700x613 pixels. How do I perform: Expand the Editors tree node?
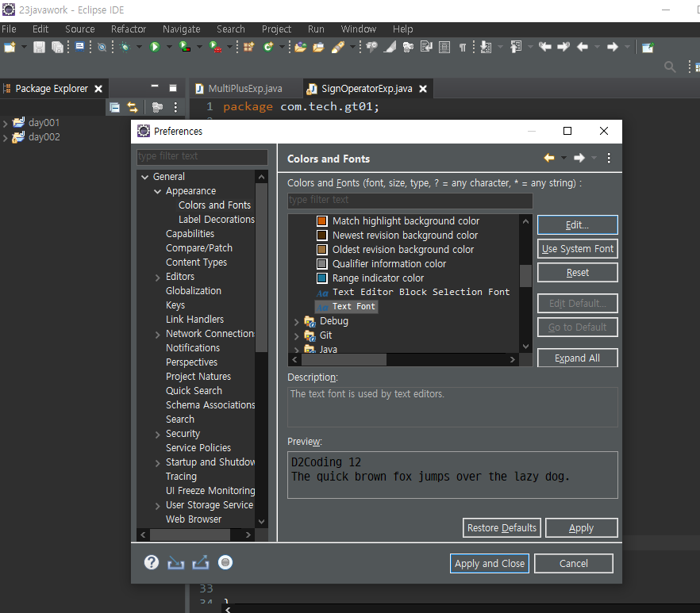(x=158, y=278)
